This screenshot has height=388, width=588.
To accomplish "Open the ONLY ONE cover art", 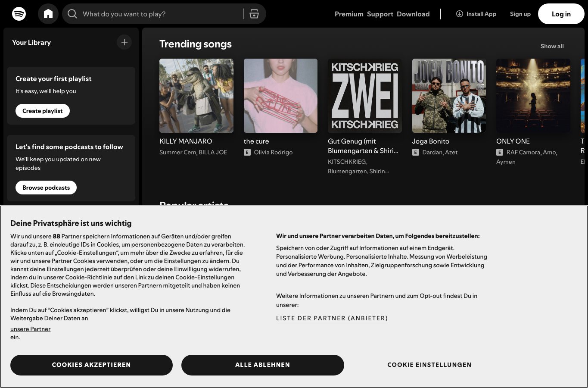I will 533,96.
